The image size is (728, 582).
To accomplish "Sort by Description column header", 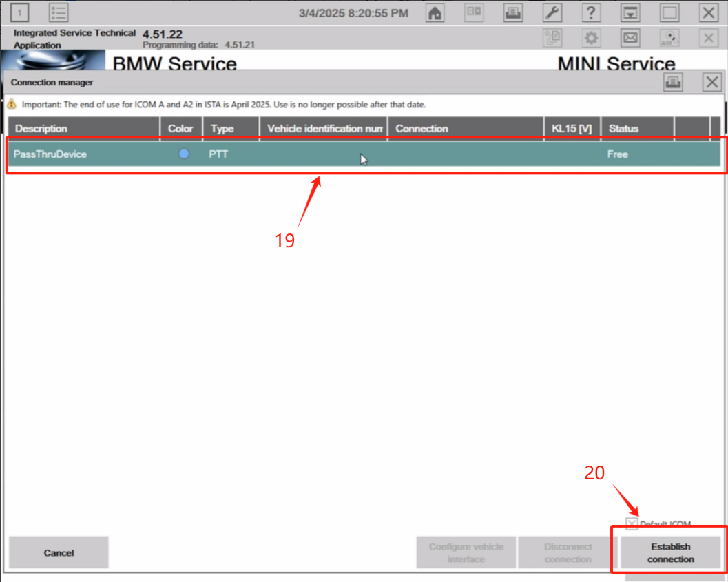I will [x=83, y=129].
